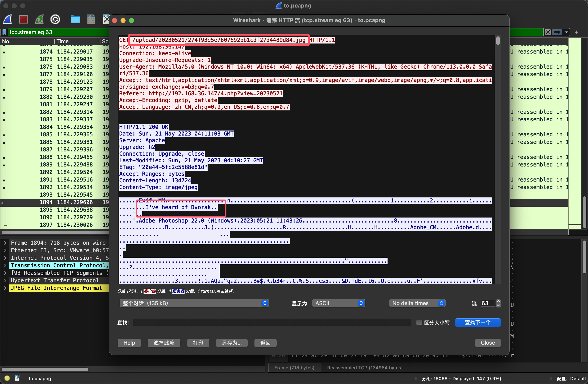Image resolution: width=588 pixels, height=384 pixels.
Task: Select highlighted packet row 1894
Action: point(54,202)
